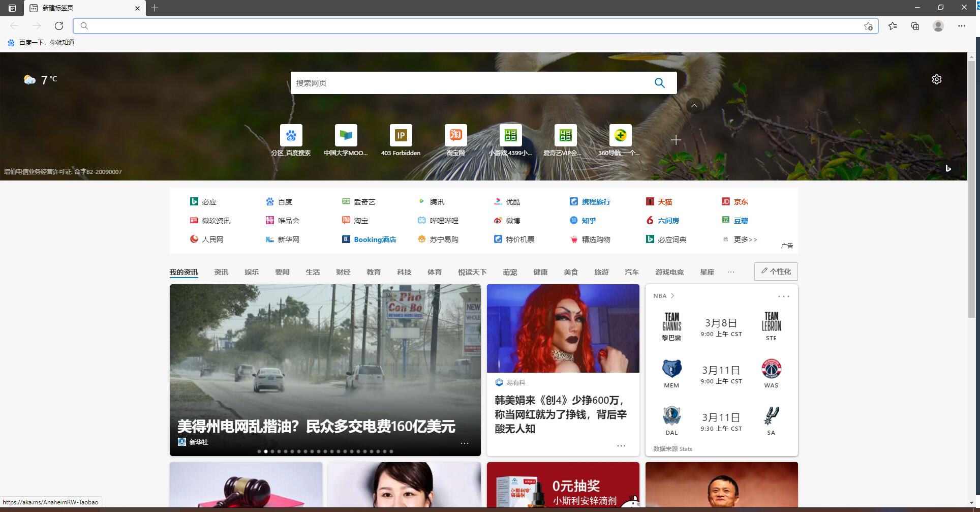Open the Collections icon

pos(915,26)
